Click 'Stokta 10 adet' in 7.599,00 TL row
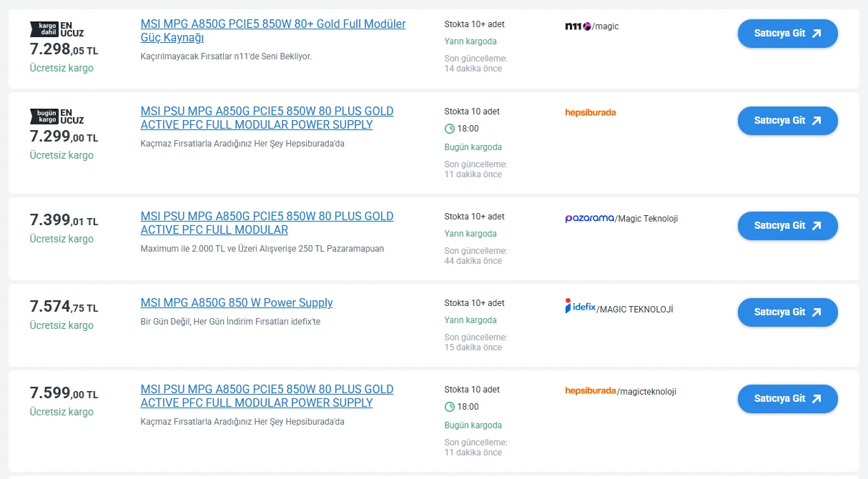The width and height of the screenshot is (868, 479). tap(473, 390)
